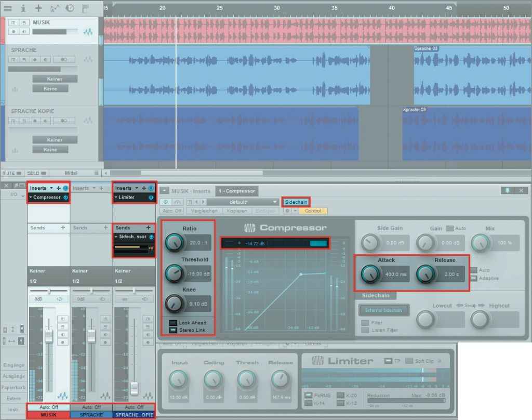Add an insert on SPRACHE..OPIE mixer channel
This screenshot has height=420, width=532.
pyautogui.click(x=144, y=188)
